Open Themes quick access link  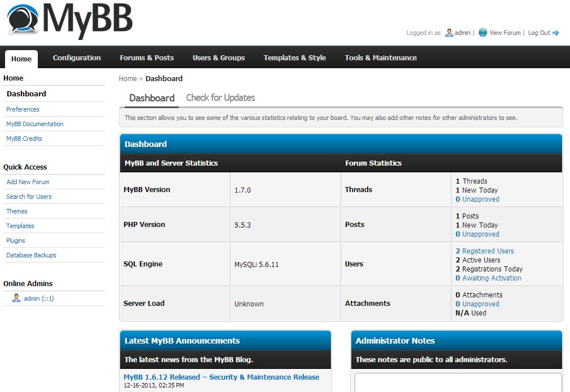pos(17,211)
